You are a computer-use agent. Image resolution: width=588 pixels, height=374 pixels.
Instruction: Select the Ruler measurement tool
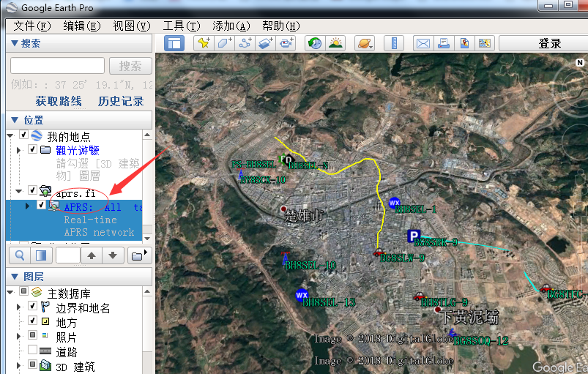pos(394,43)
